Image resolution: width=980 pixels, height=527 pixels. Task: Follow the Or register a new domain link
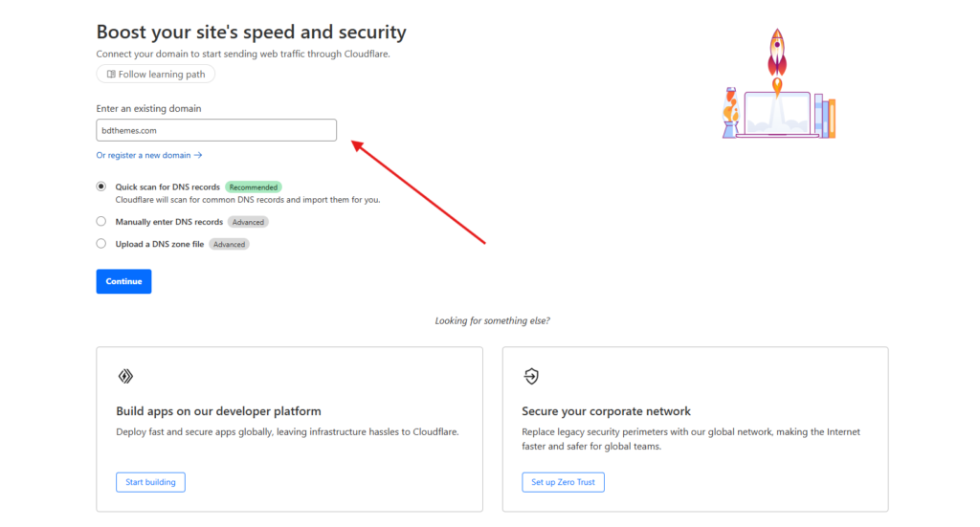click(x=144, y=155)
